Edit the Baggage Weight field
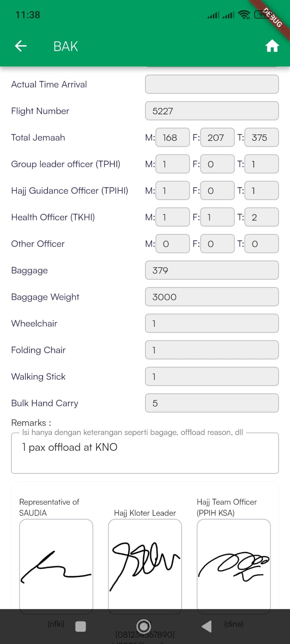This screenshot has height=644, width=290. click(x=211, y=297)
